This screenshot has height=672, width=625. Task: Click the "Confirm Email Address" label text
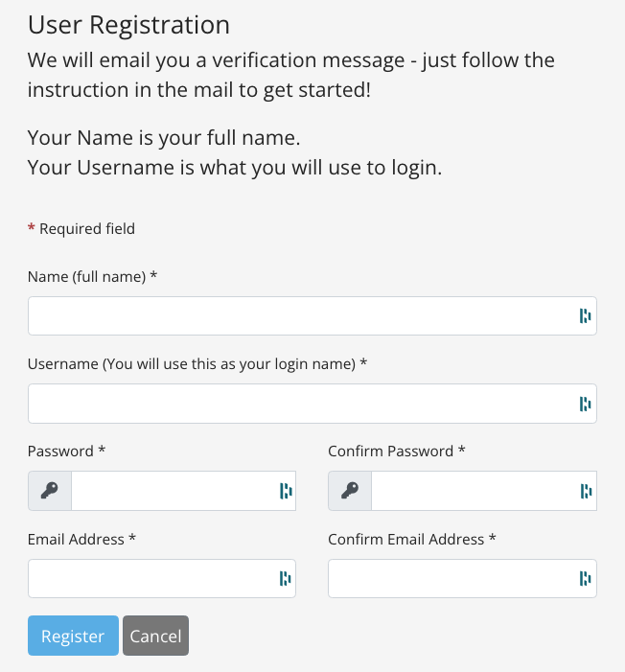pos(405,539)
